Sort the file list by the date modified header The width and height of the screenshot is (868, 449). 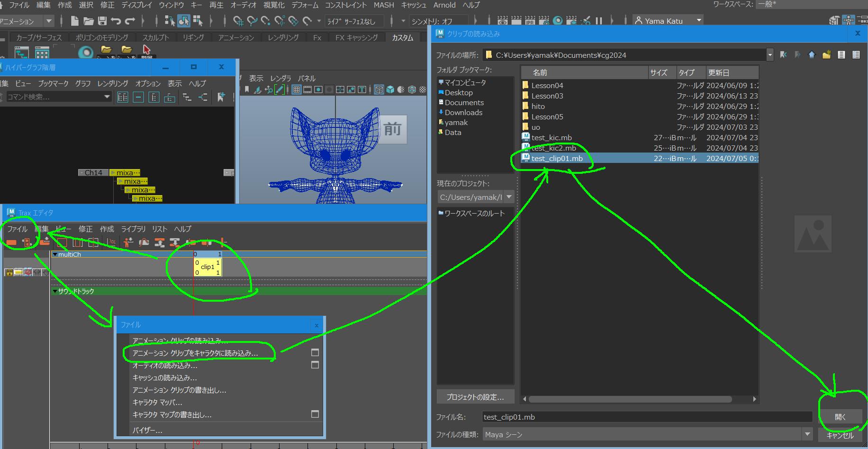point(732,72)
